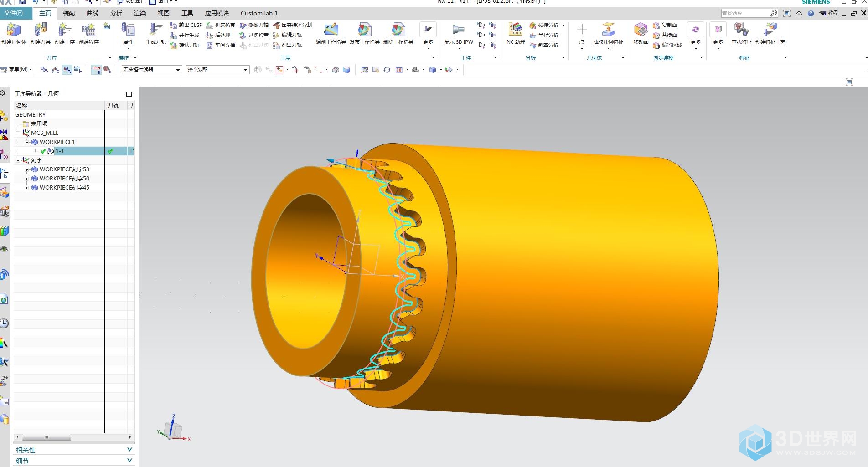Click the 创建特征工艺 icon
868x467 pixels.
click(770, 30)
